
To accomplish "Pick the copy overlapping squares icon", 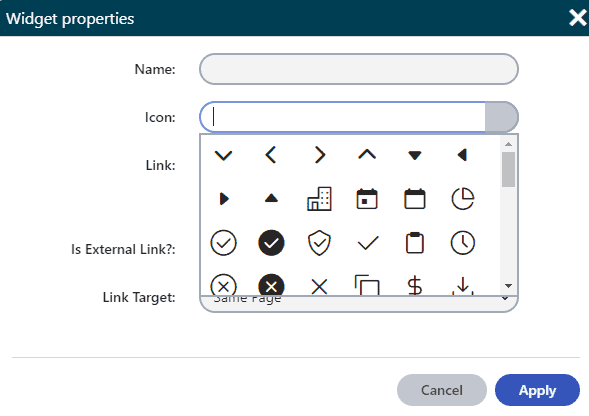I will pyautogui.click(x=367, y=285).
